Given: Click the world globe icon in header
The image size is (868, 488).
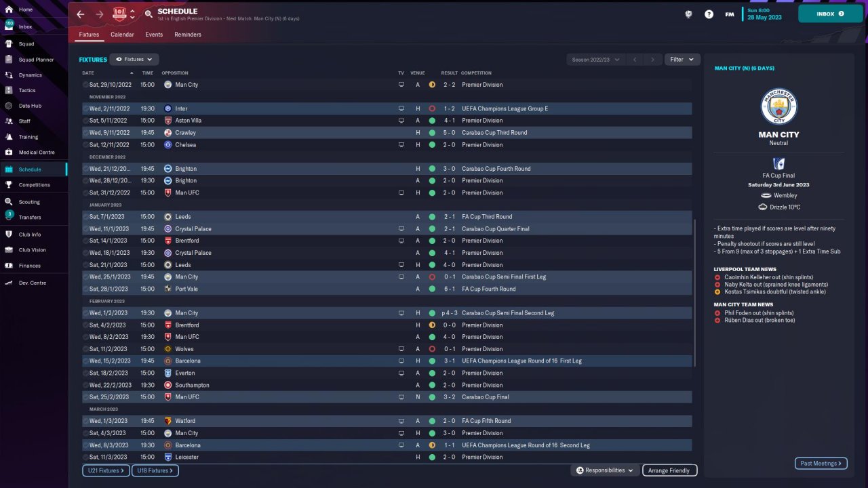Looking at the screenshot, I should [x=688, y=14].
